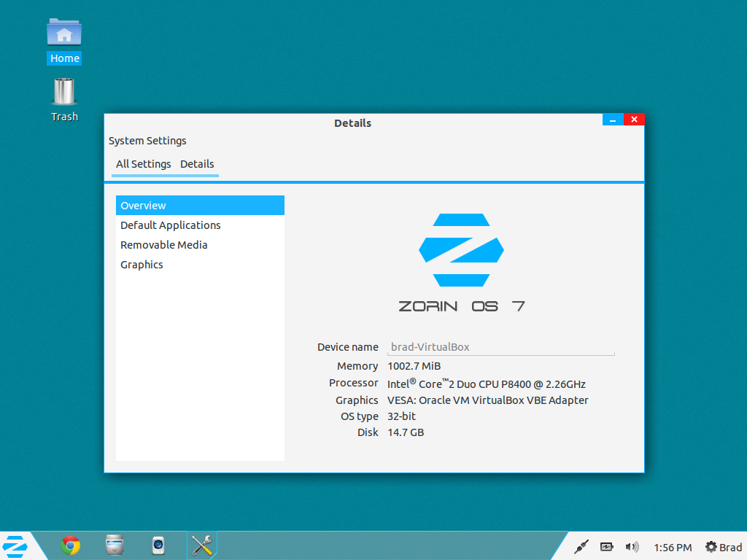Viewport: 747px width, 560px height.
Task: Open the Brad session gear menu
Action: coord(723,547)
